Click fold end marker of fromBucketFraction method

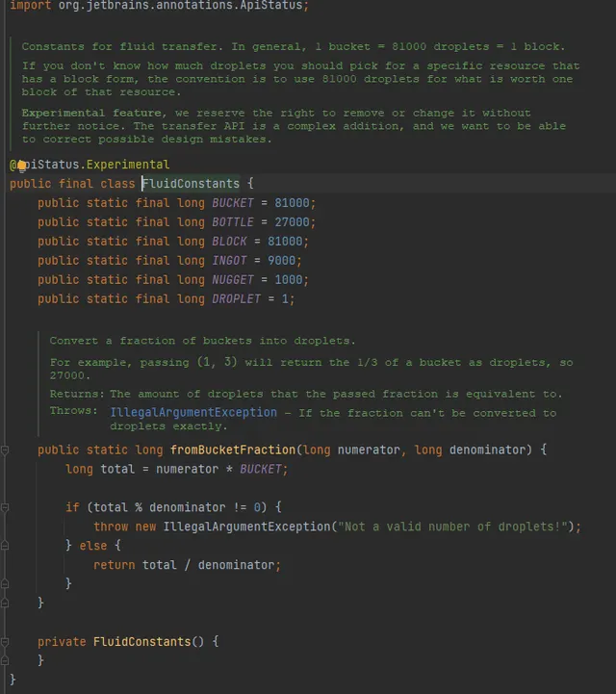click(x=5, y=603)
